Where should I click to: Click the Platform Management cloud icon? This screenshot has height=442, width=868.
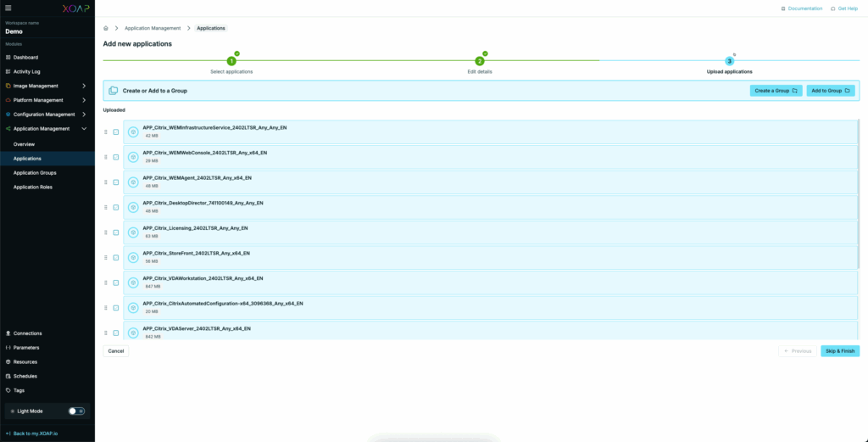[x=8, y=100]
